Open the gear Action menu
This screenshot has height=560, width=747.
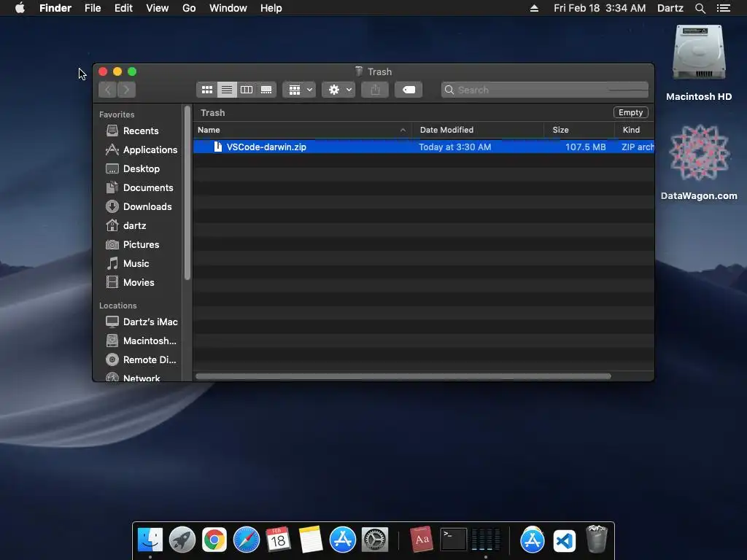(x=338, y=90)
